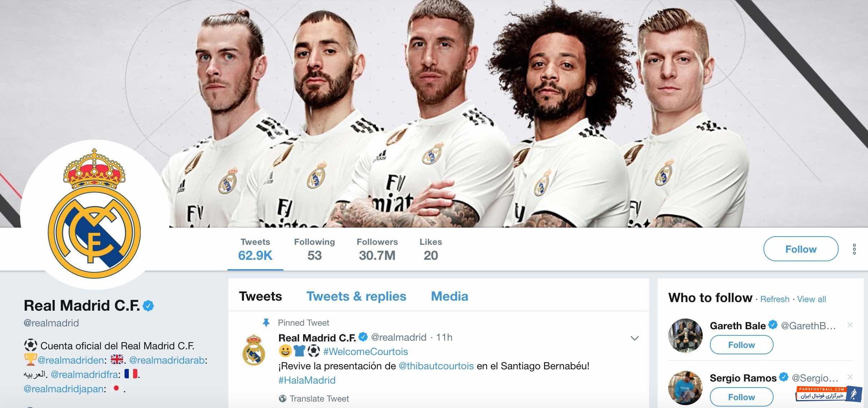Viewport: 868px width, 408px height.
Task: Click the pinned tweet Real Madrid avatar
Action: coord(254,350)
